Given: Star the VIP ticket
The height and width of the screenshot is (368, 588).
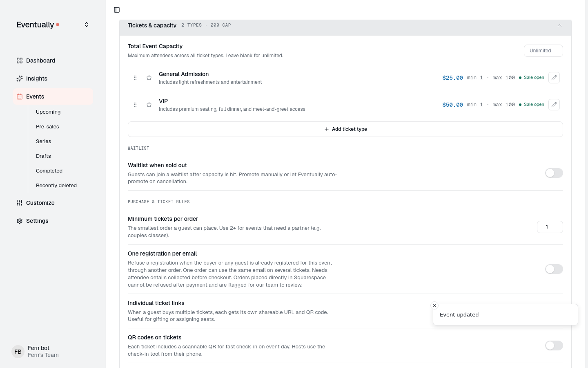Looking at the screenshot, I should [x=149, y=105].
